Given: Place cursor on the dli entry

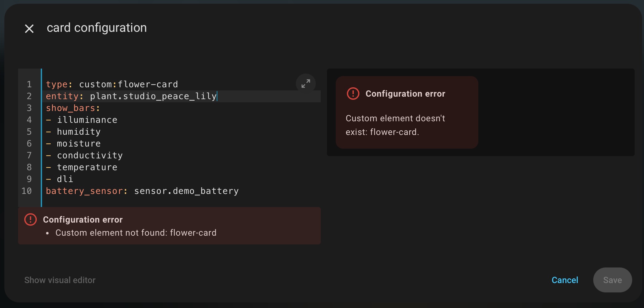Looking at the screenshot, I should tap(65, 179).
